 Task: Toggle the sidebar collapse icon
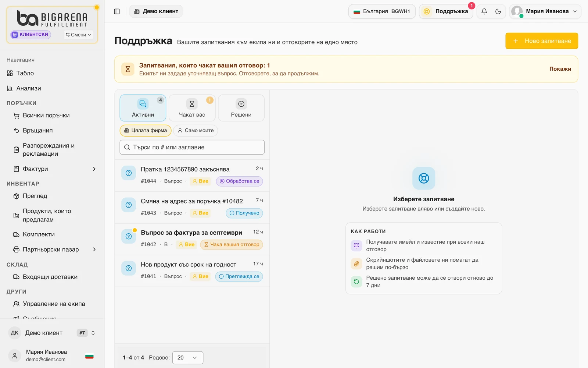[117, 11]
